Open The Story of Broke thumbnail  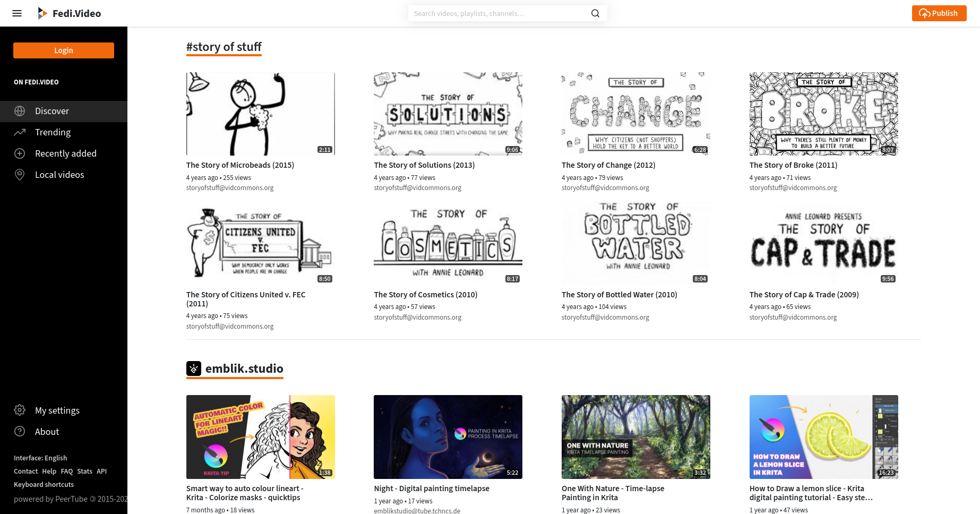click(x=824, y=114)
